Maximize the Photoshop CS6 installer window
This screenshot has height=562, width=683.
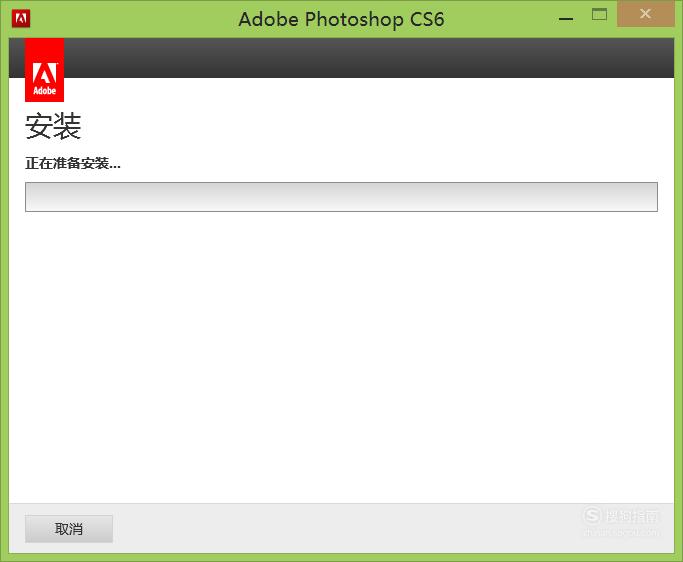tap(599, 14)
